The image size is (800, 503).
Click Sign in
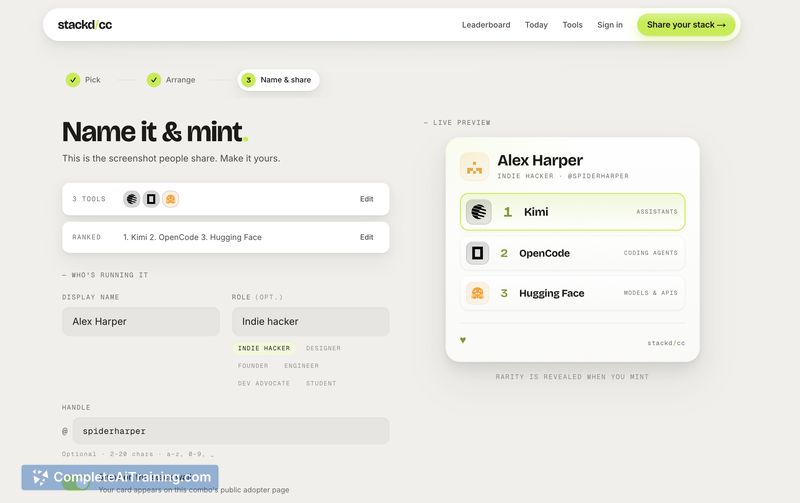coord(610,24)
